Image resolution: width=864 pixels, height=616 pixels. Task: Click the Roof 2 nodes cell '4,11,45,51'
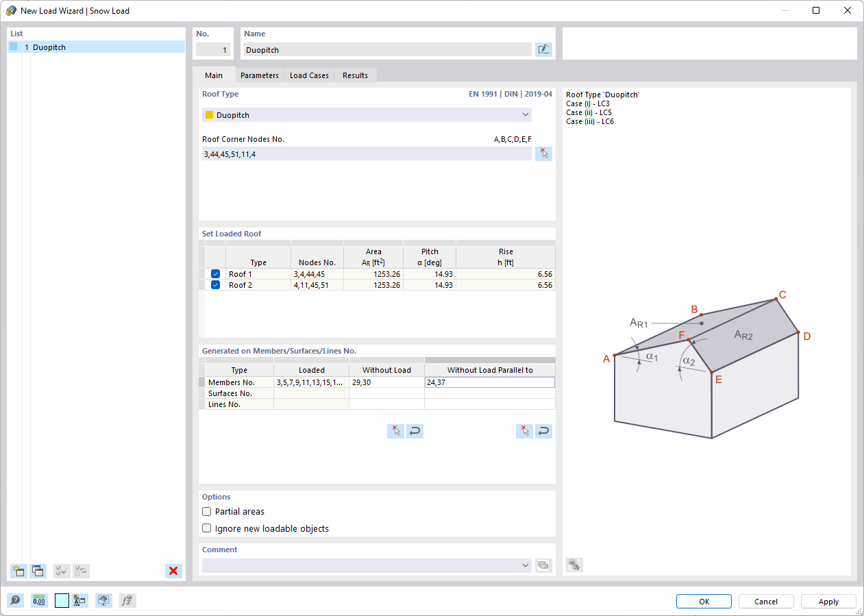click(317, 285)
